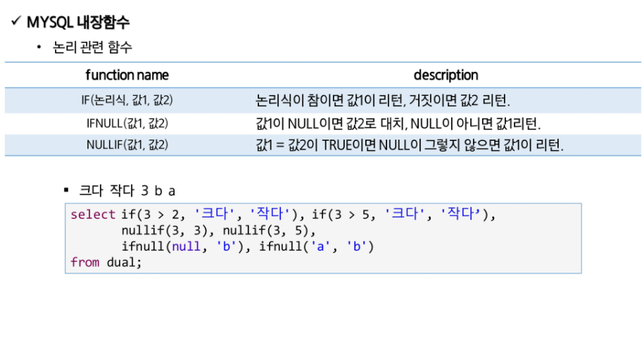This screenshot has height=346, width=644.
Task: Click 'if(3 > 5,' in code
Action: (x=343, y=214)
